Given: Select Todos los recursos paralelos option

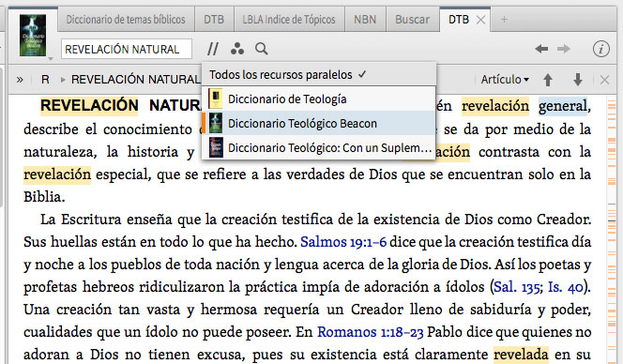Looking at the screenshot, I should 319,75.
